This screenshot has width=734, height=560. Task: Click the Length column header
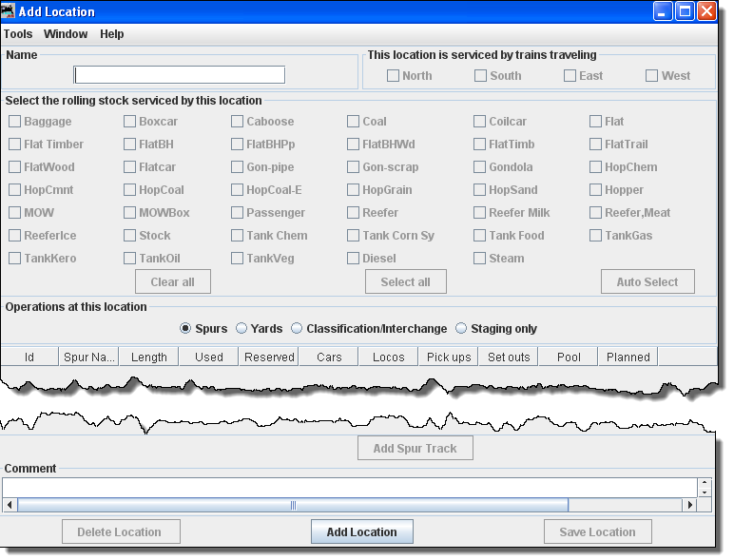(x=149, y=357)
